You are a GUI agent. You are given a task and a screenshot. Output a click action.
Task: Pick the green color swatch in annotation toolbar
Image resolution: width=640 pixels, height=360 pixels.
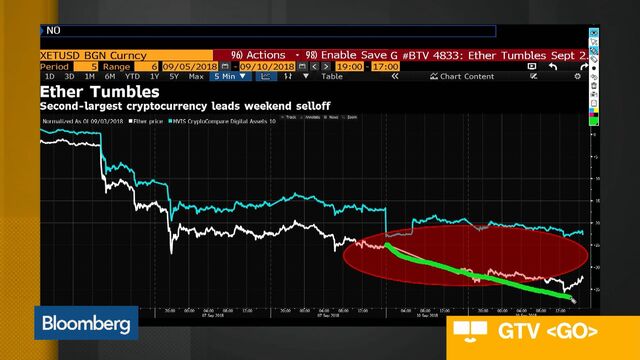point(594,120)
